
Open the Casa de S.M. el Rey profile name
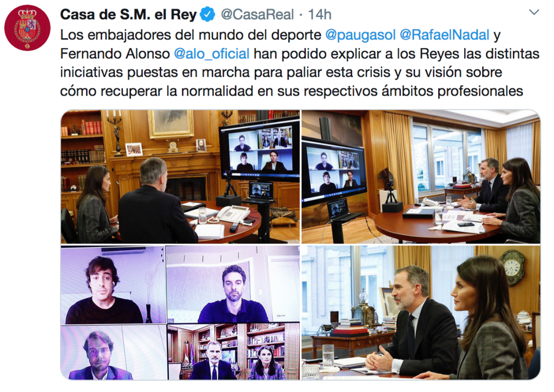[128, 15]
